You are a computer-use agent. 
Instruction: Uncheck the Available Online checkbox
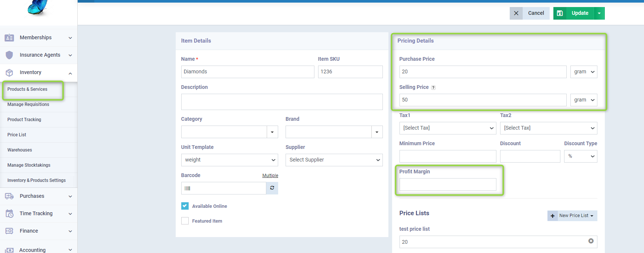(185, 206)
